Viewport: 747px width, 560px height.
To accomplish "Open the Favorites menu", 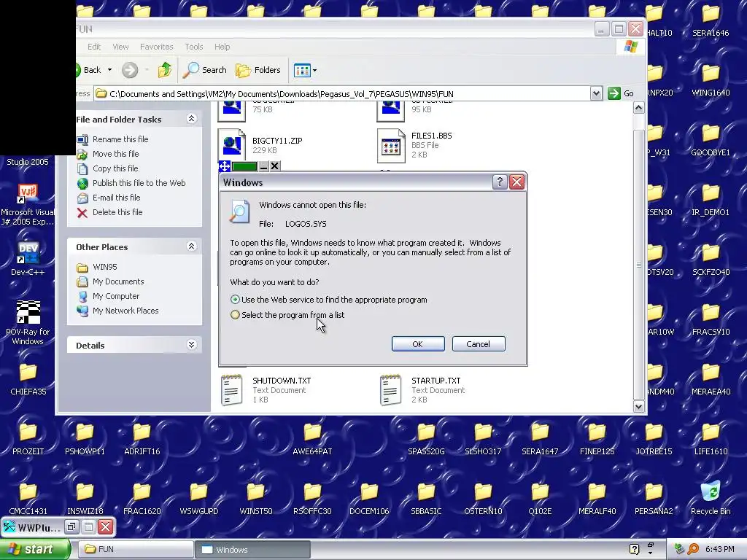I will tap(156, 47).
